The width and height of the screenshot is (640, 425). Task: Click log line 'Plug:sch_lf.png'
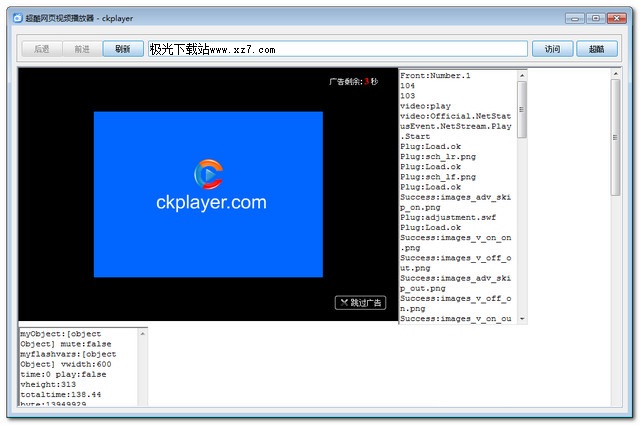438,177
